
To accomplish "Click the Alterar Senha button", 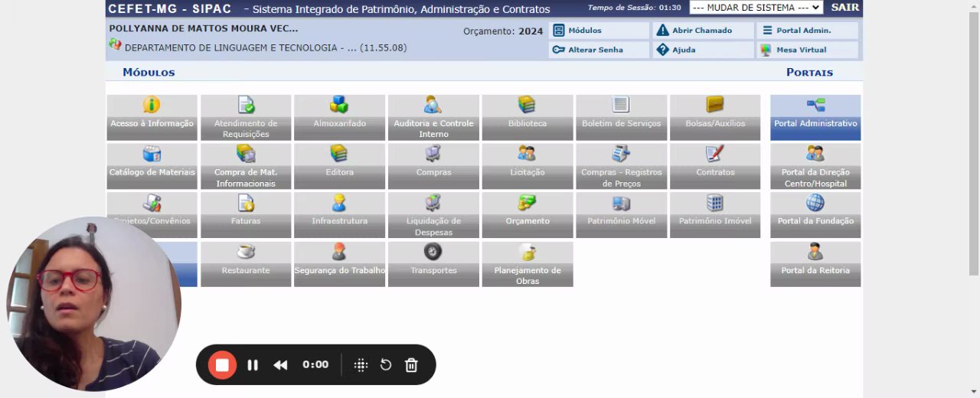I will (x=599, y=50).
